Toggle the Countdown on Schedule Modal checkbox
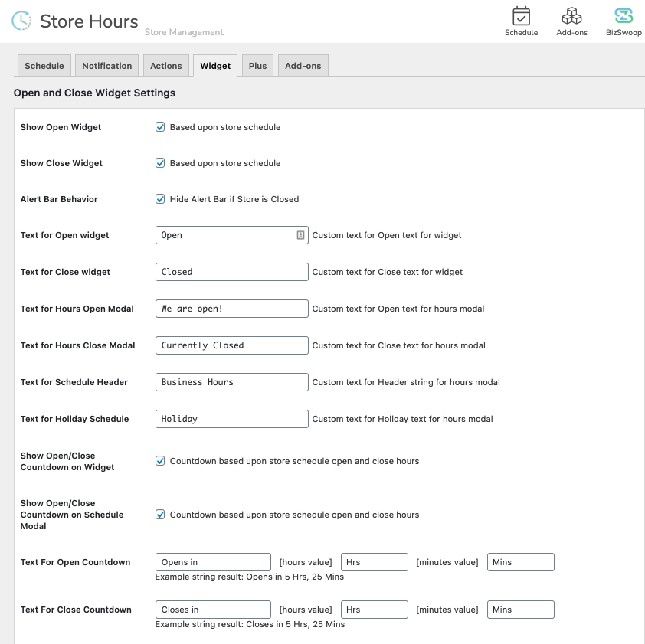This screenshot has width=645, height=644. pyautogui.click(x=160, y=515)
